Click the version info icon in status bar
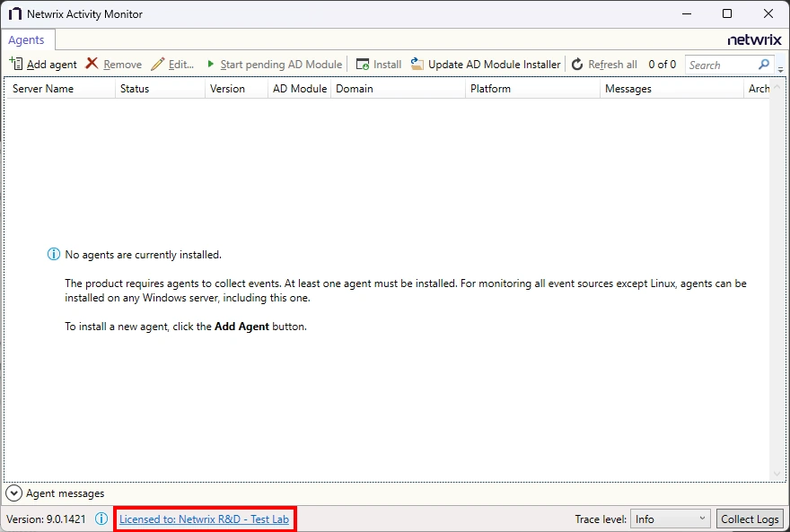 pos(101,519)
